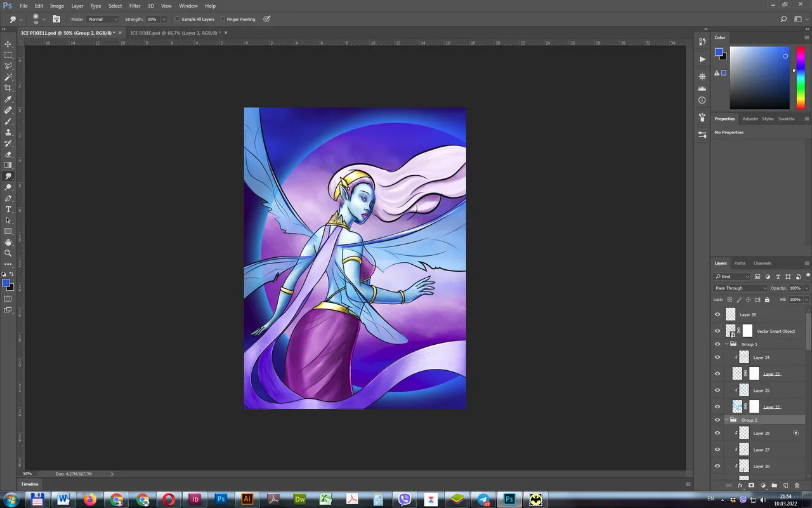
Task: Open the Filter menu
Action: [135, 6]
